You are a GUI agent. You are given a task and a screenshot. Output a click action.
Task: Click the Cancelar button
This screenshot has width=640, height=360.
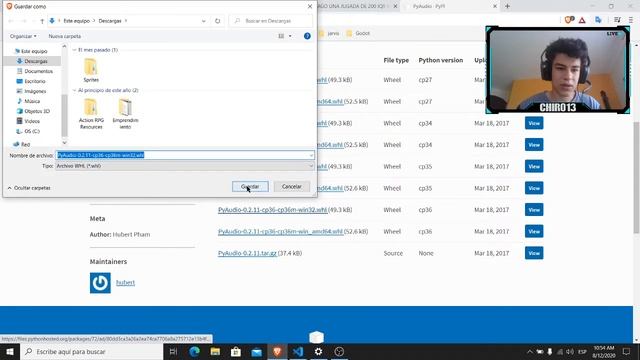pos(291,187)
